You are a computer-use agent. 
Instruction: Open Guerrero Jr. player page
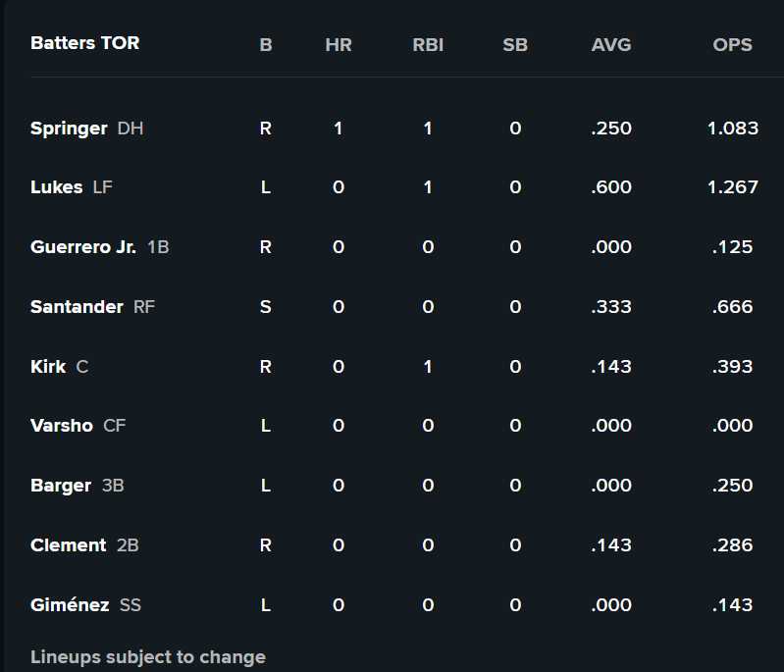click(x=83, y=247)
